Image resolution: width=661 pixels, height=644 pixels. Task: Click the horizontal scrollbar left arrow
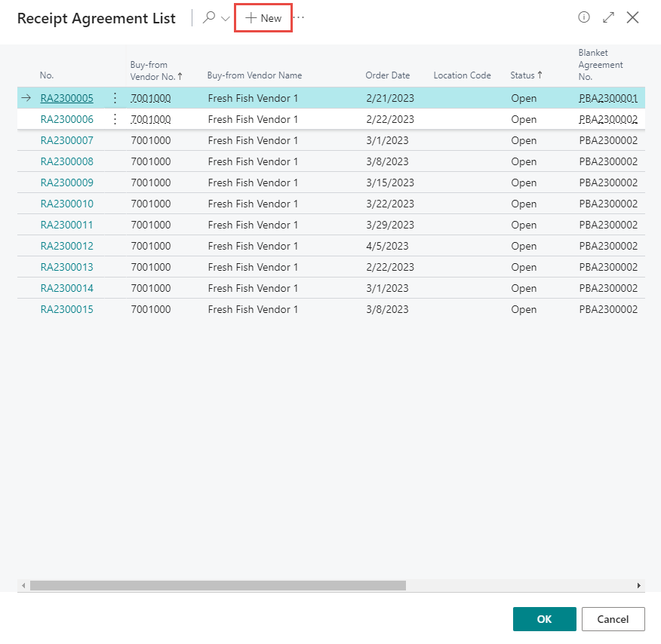pos(23,585)
